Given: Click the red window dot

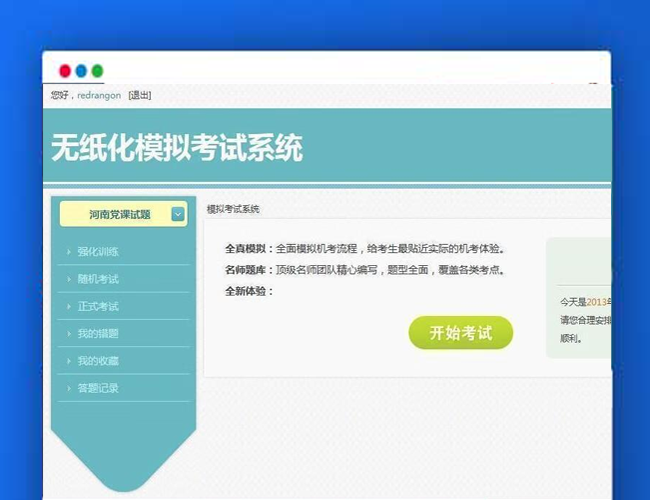Looking at the screenshot, I should 65,71.
